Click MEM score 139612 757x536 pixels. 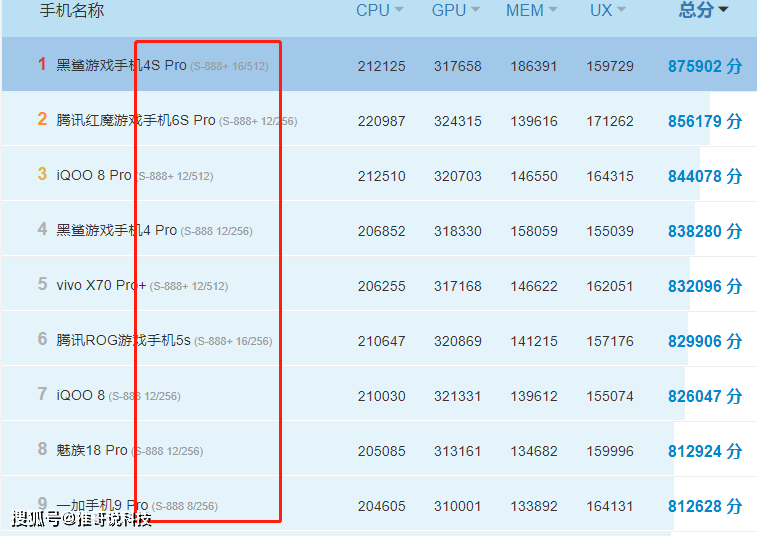(534, 396)
